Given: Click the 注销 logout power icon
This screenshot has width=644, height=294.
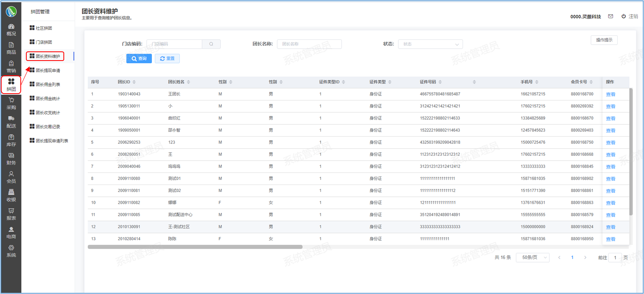Looking at the screenshot, I should click(x=624, y=16).
